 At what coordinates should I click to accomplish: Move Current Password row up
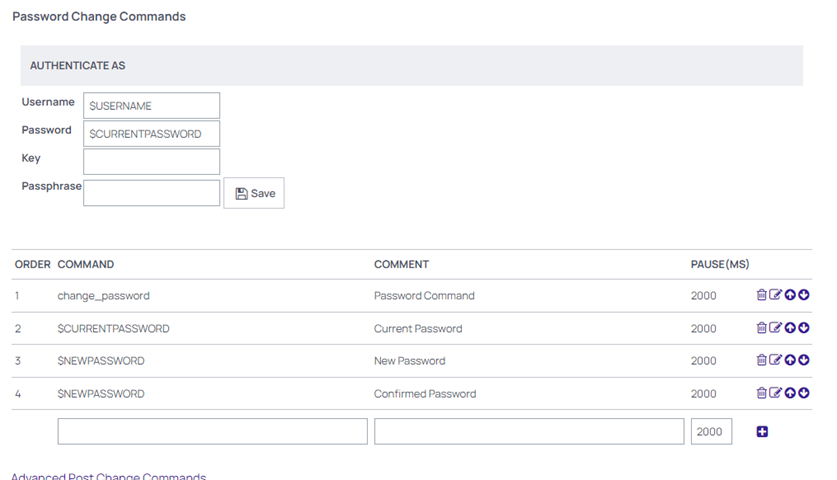tap(790, 328)
